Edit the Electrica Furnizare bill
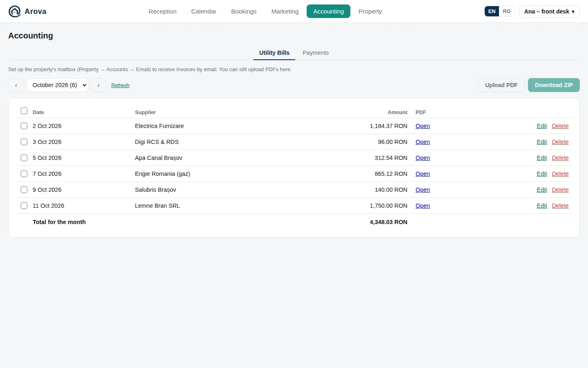Image resolution: width=588 pixels, height=368 pixels. [542, 126]
